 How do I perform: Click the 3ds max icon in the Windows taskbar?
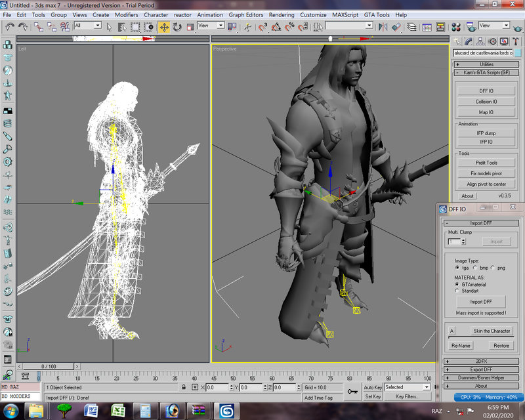pyautogui.click(x=226, y=411)
